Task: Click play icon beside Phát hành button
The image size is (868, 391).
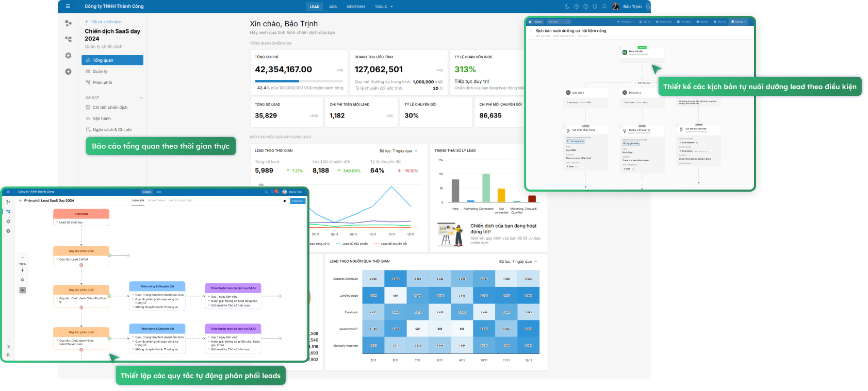Action: (x=285, y=201)
